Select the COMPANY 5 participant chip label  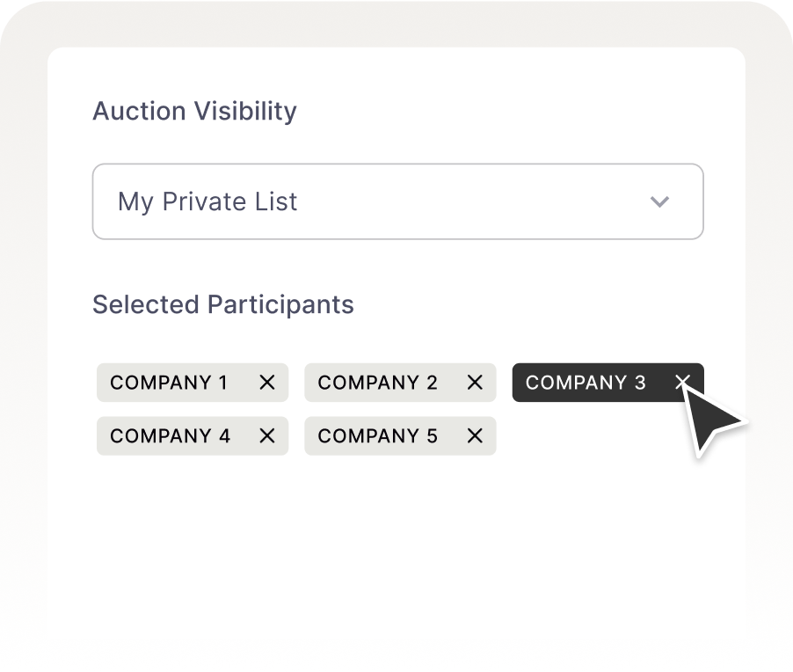(377, 436)
